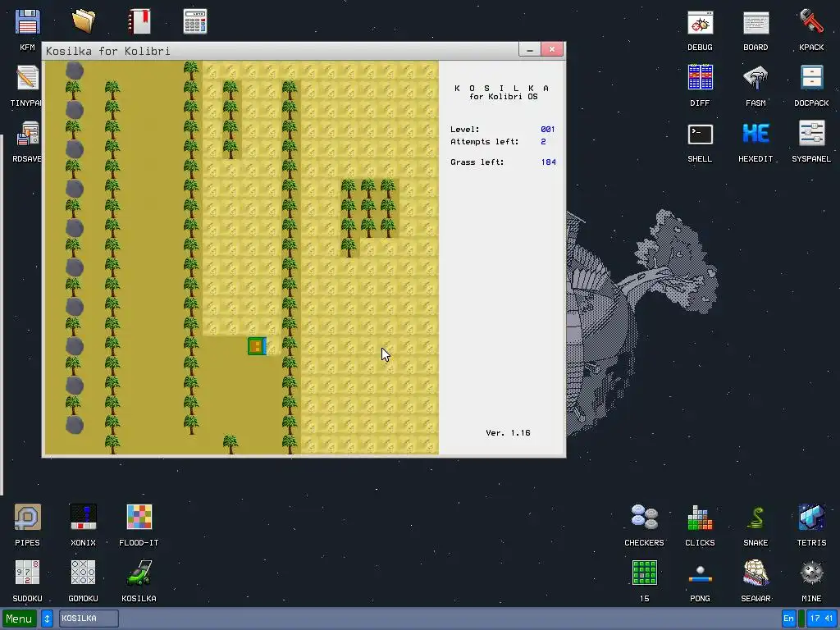Screen dimensions: 840x630
Task: Click the Kosilka for Kolibri title bar
Action: (279, 51)
